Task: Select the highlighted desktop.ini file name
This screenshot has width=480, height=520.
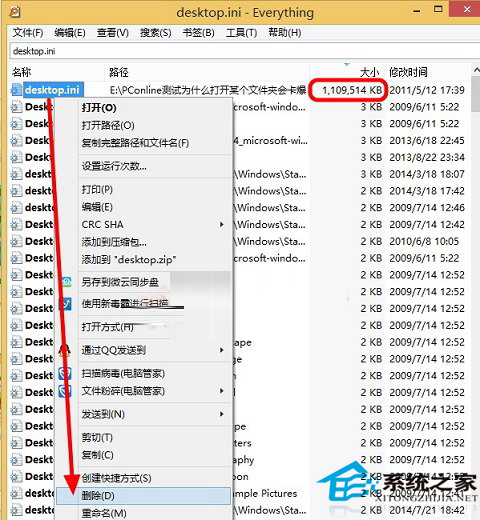Action: [x=52, y=90]
